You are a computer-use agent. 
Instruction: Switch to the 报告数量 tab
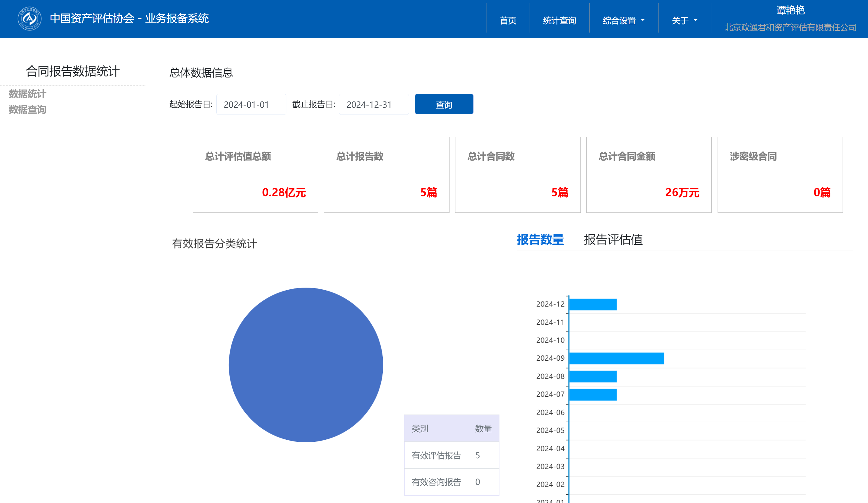pos(540,240)
